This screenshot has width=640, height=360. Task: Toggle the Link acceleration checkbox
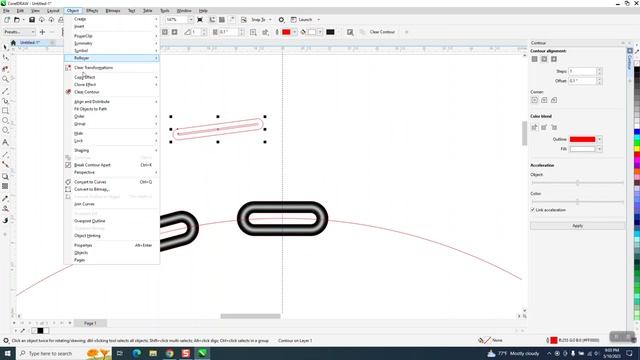click(533, 209)
